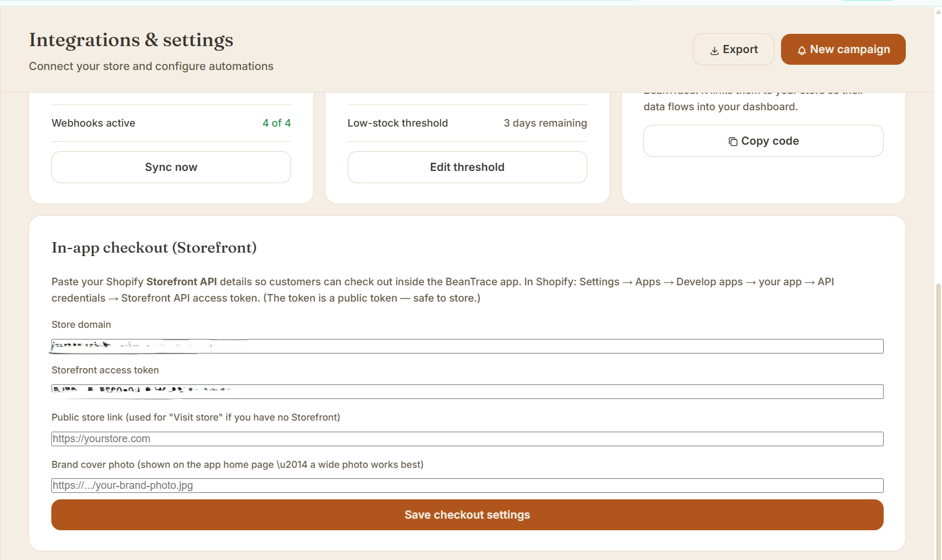Screen dimensions: 942x560
Task: Click the 'Store domain' label
Action: click(81, 324)
